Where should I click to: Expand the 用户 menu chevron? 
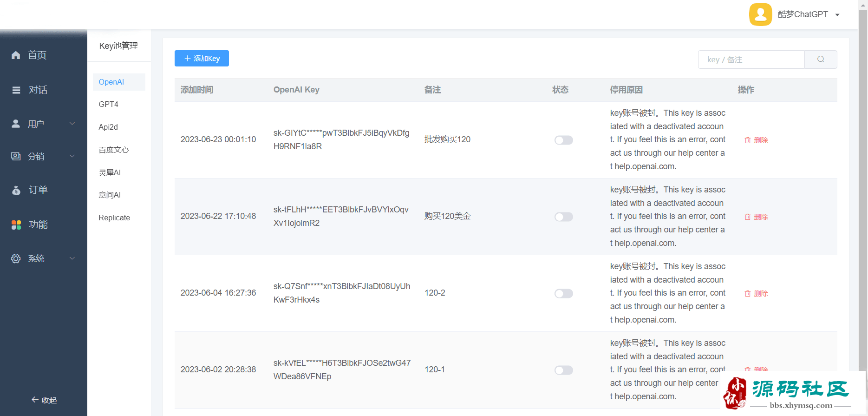click(x=72, y=124)
